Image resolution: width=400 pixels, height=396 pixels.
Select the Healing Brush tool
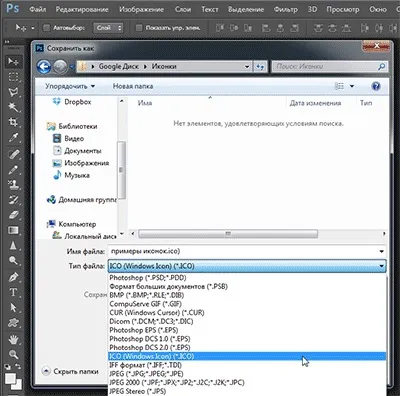pyautogui.click(x=13, y=154)
